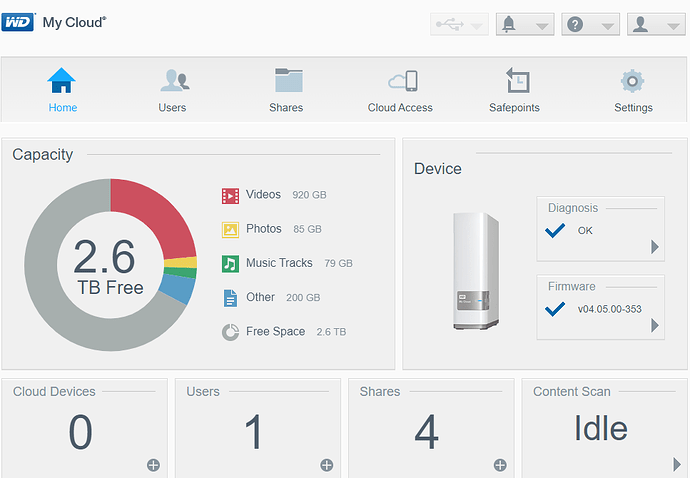This screenshot has width=690, height=478.
Task: Switch to the Shares tab
Action: point(286,90)
